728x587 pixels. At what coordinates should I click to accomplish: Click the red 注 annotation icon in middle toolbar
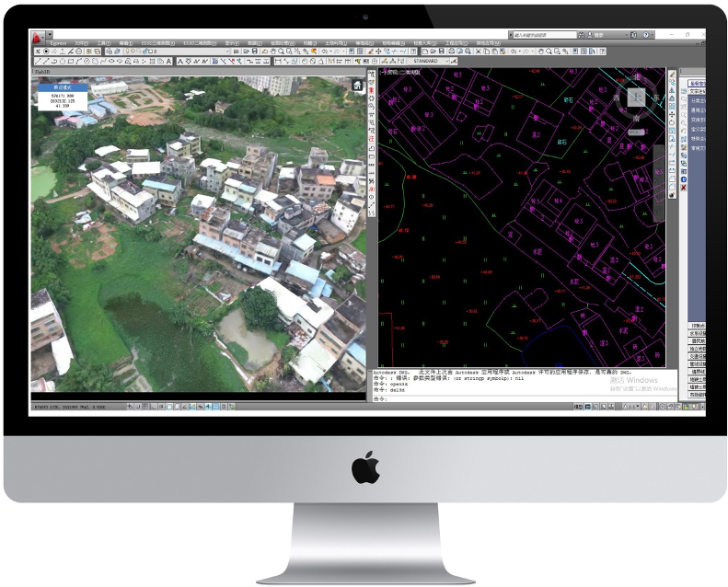(372, 139)
